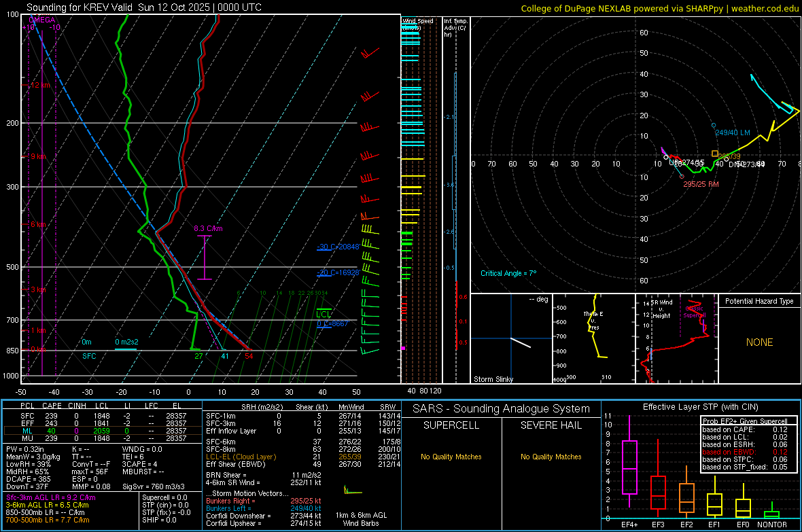Click the green NONTOR box plot
This screenshot has width=802, height=532.
click(771, 512)
